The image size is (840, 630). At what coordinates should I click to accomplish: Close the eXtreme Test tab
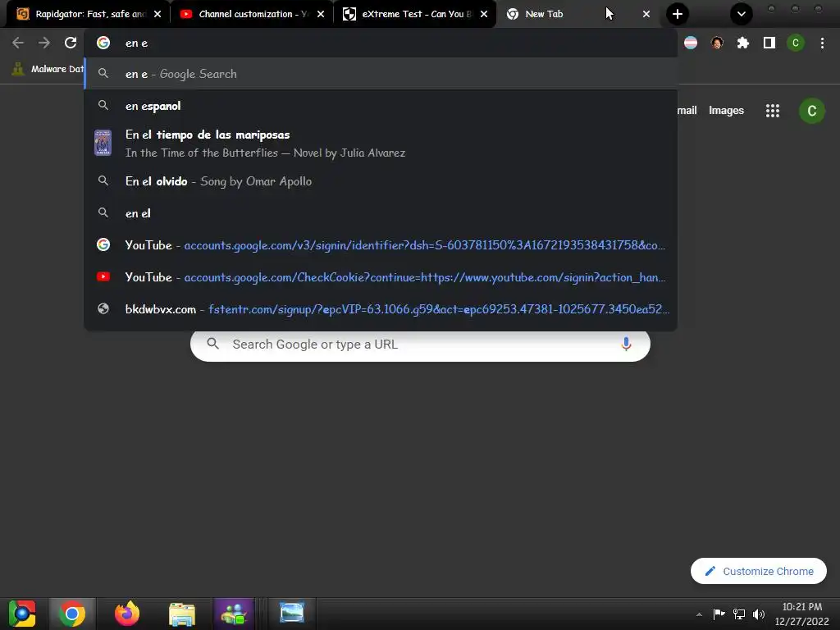click(x=484, y=14)
